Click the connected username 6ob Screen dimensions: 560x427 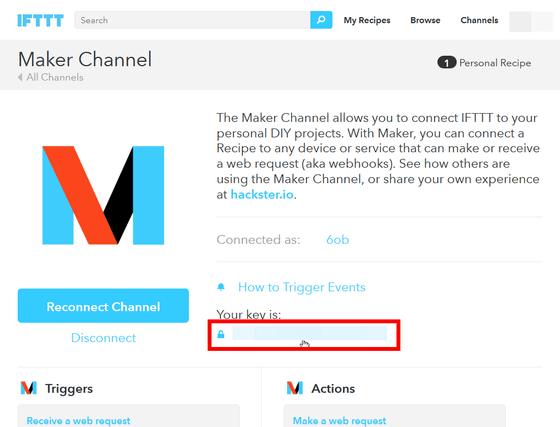[338, 240]
